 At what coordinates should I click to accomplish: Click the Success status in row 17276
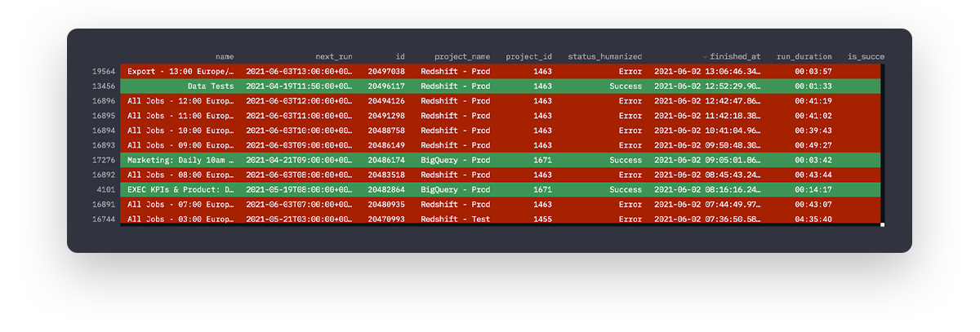click(626, 161)
